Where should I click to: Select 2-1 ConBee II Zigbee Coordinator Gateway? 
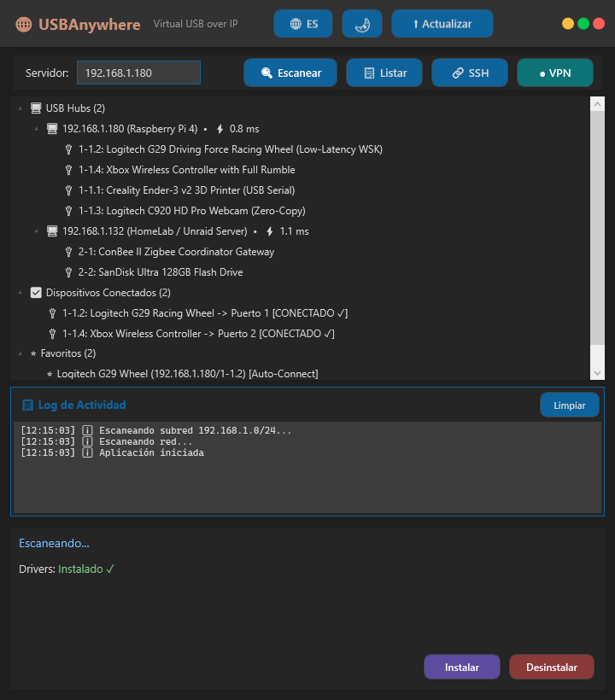(x=177, y=252)
